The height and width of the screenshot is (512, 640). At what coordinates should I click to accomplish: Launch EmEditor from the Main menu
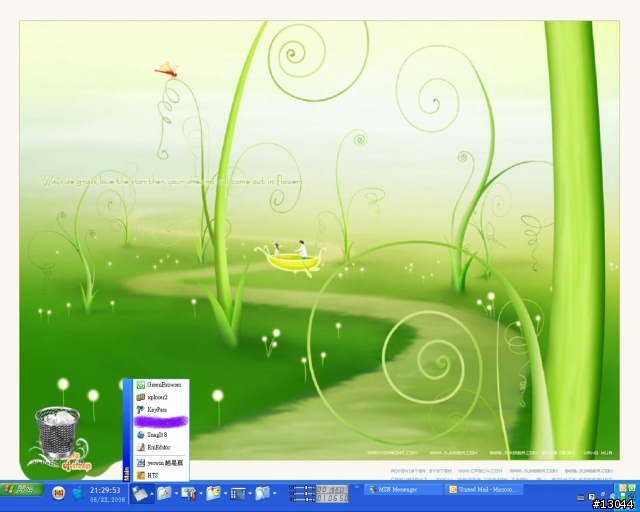(x=161, y=447)
